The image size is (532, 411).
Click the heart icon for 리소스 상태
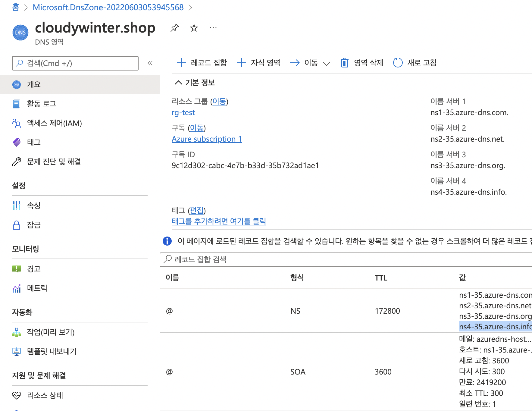click(17, 395)
